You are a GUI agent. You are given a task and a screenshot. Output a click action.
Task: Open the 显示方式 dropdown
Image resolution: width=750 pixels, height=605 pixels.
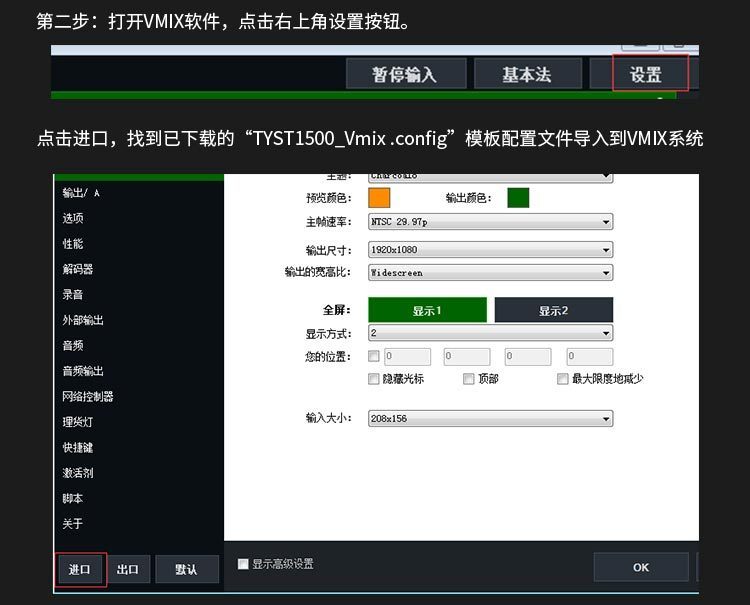pos(490,333)
